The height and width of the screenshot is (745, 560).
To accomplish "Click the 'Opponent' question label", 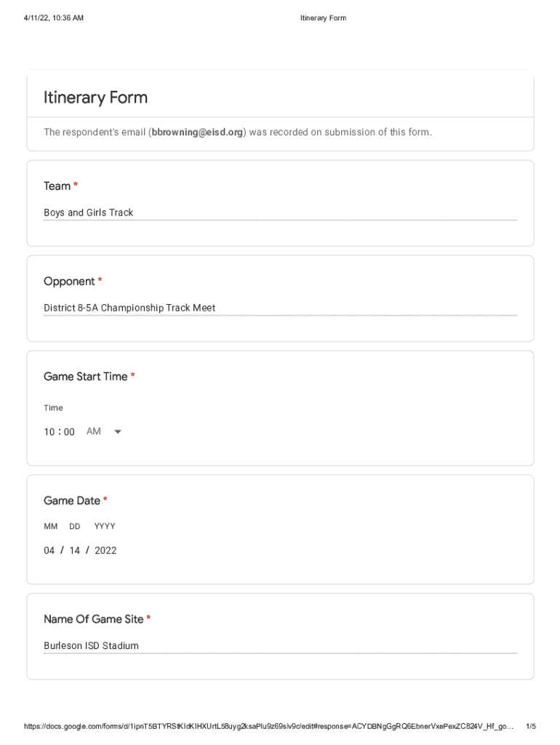I will click(69, 282).
